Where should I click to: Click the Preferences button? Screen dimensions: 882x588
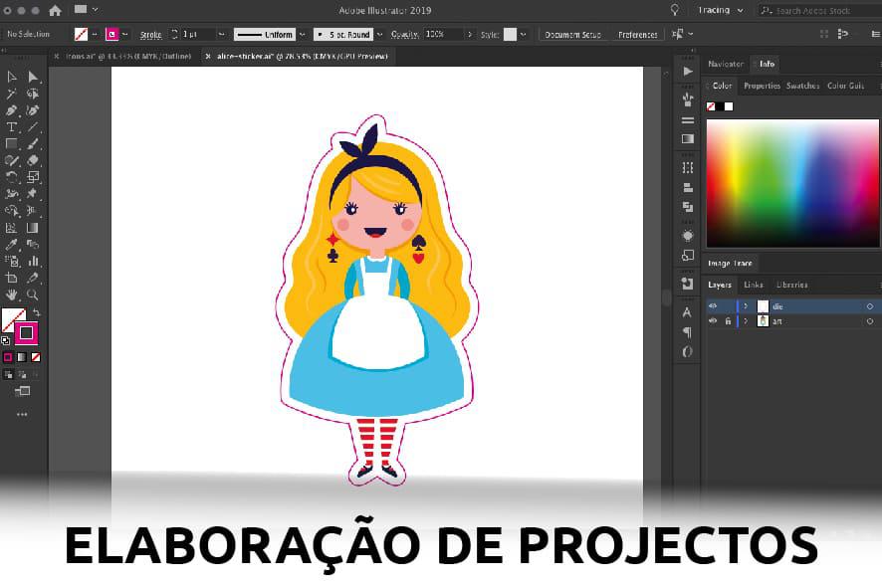tap(637, 34)
